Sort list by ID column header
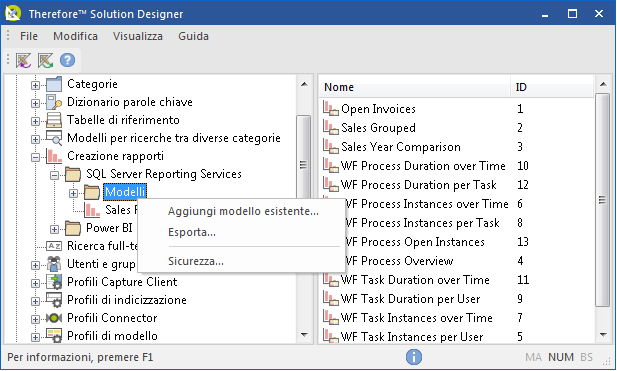The image size is (617, 371). point(552,87)
